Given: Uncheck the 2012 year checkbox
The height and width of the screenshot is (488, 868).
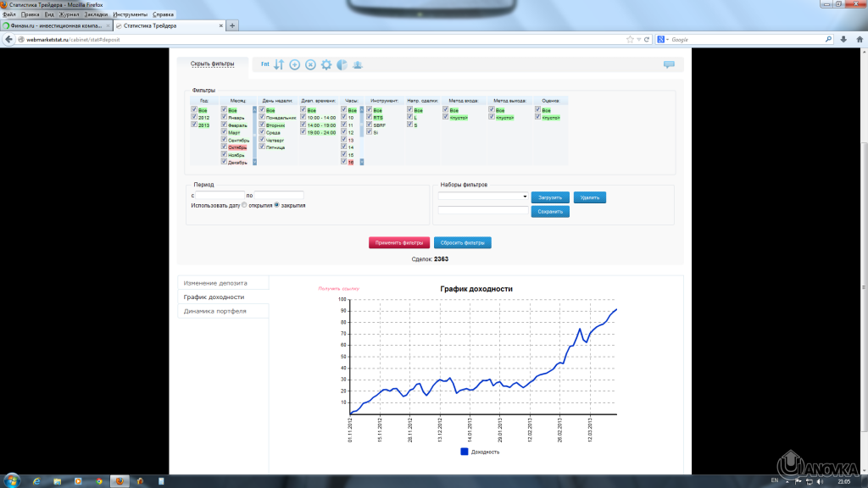Looking at the screenshot, I should (194, 117).
